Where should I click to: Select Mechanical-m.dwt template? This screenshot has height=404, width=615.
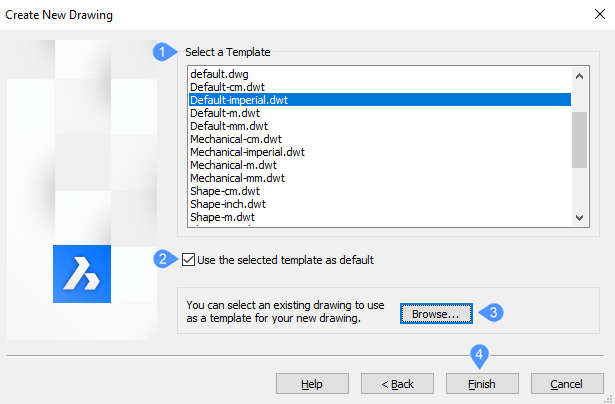click(233, 165)
